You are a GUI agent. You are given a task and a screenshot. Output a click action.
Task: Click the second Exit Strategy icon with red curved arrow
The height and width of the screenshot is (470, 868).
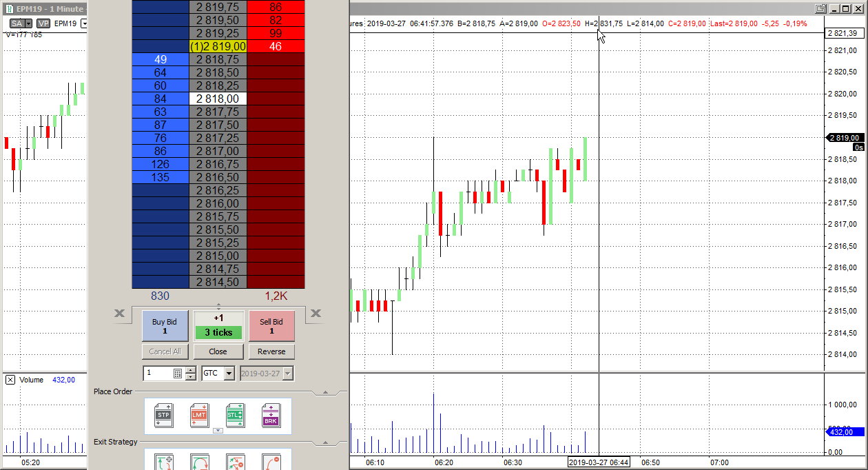pos(199,462)
